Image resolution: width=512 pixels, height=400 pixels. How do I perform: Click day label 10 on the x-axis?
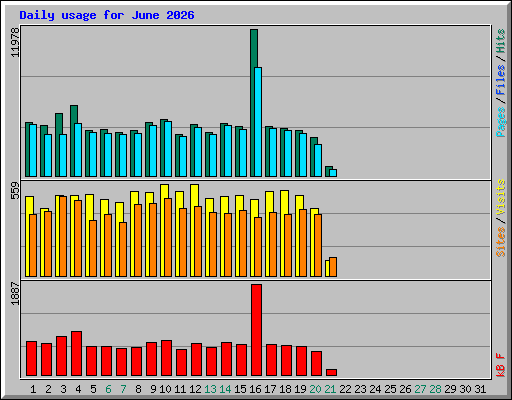165,389
